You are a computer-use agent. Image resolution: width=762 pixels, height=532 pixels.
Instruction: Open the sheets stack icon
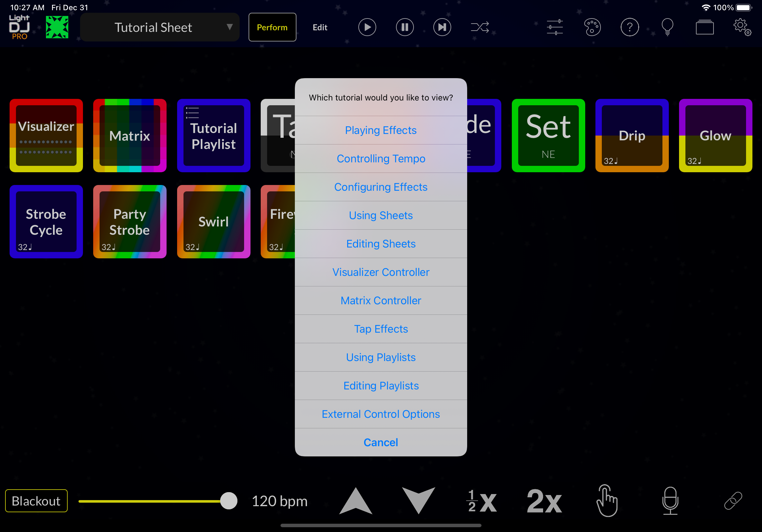pyautogui.click(x=705, y=27)
